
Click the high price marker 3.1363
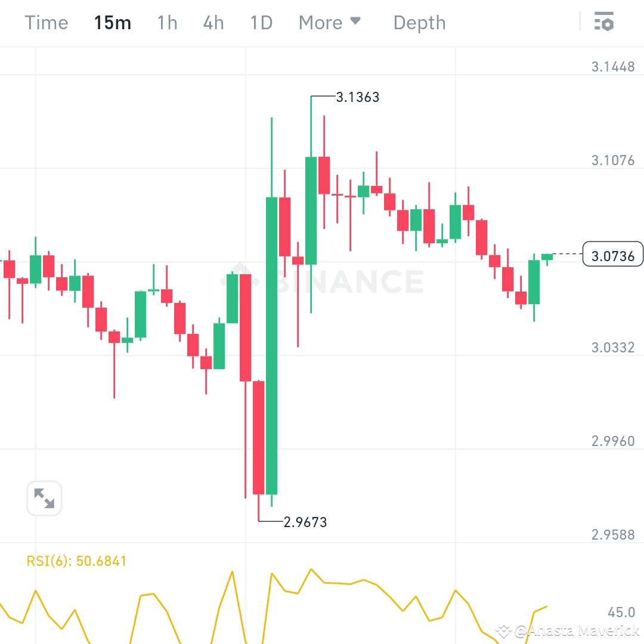tap(358, 97)
